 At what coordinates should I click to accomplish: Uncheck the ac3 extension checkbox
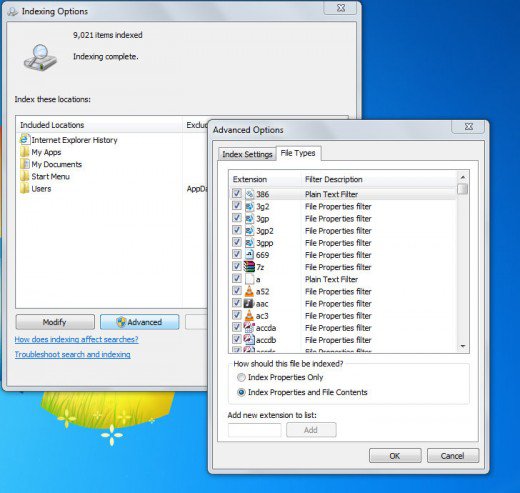click(237, 315)
